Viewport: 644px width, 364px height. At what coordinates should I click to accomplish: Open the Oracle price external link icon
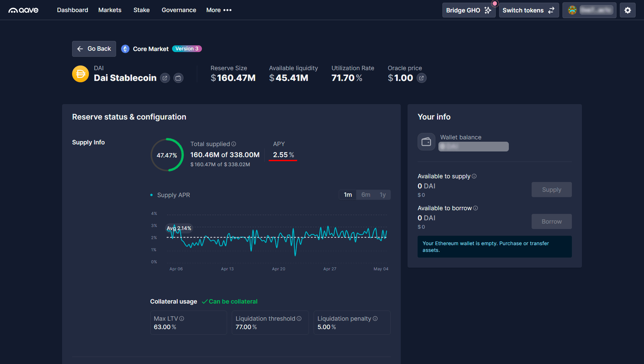[x=421, y=78]
